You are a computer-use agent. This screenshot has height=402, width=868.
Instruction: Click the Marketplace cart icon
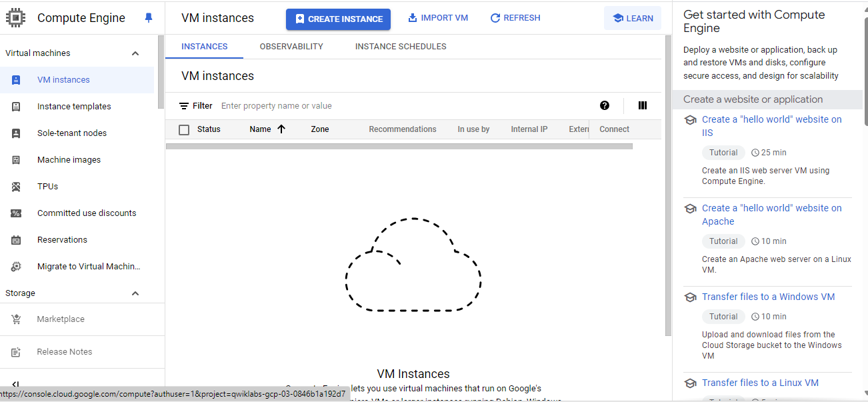tap(16, 319)
